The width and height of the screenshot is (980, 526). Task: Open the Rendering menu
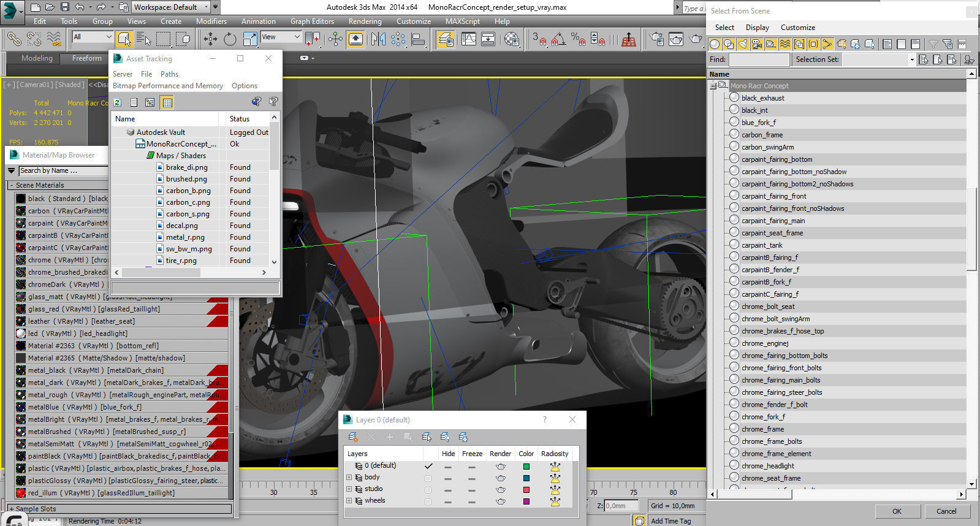(365, 21)
